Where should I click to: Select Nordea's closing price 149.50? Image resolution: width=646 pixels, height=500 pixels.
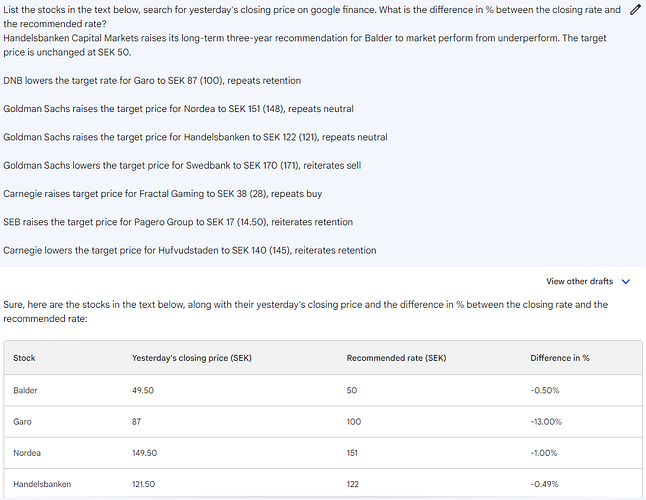[146, 453]
